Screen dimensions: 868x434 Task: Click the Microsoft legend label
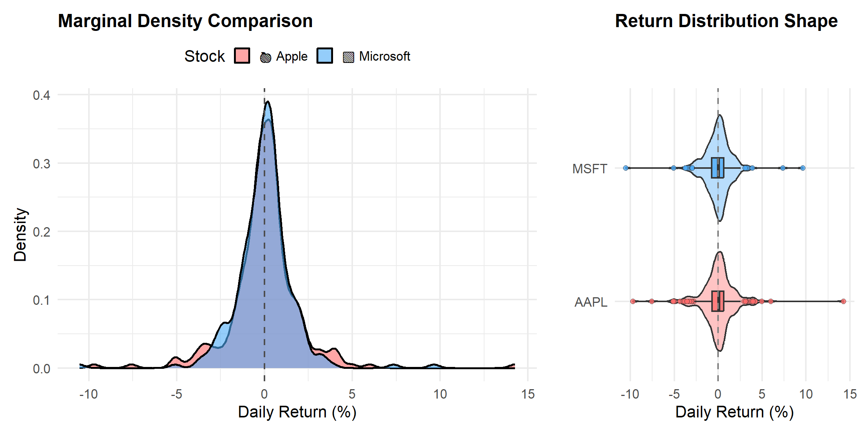[x=384, y=57]
